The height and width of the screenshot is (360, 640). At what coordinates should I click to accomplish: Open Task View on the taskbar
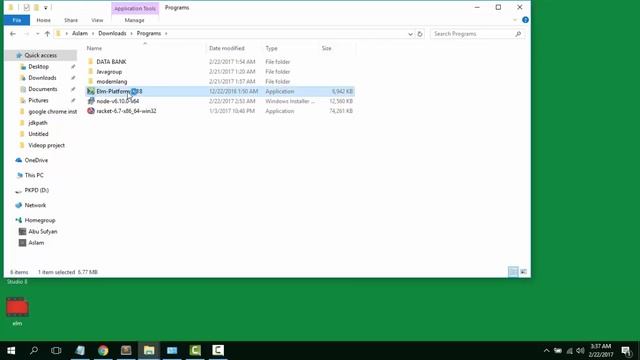pyautogui.click(x=56, y=351)
